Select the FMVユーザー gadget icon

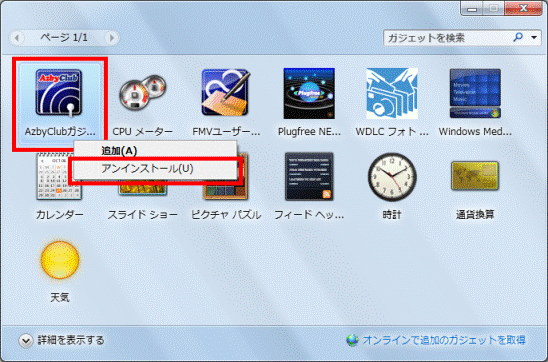[226, 92]
